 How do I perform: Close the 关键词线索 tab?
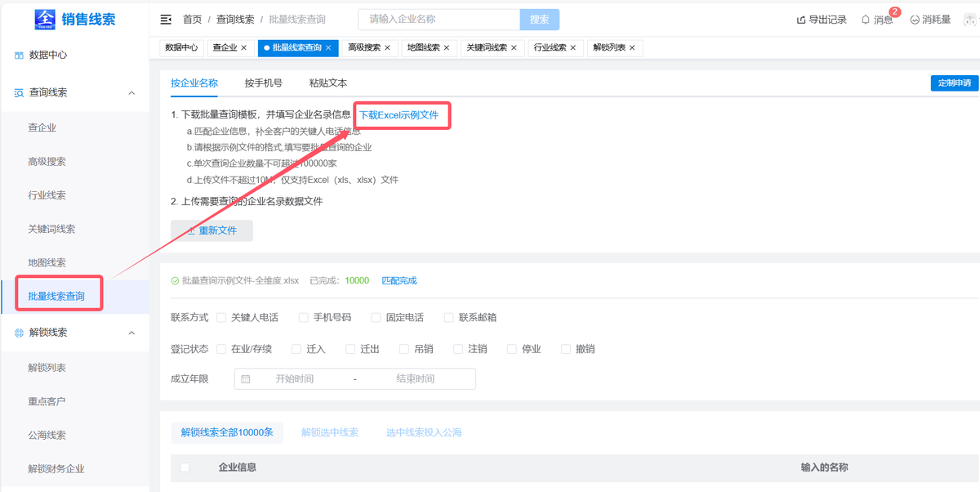coord(514,48)
